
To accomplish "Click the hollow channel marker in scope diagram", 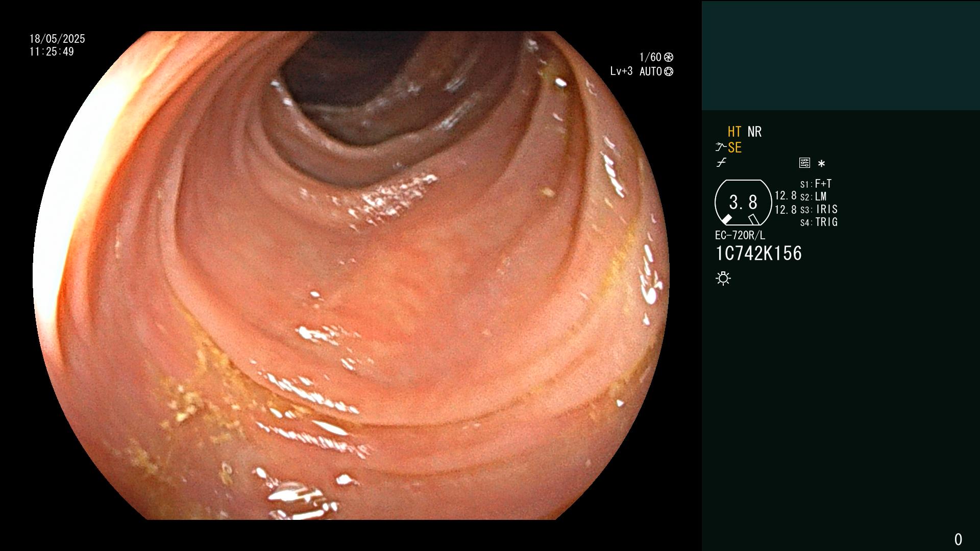I will pos(753,219).
